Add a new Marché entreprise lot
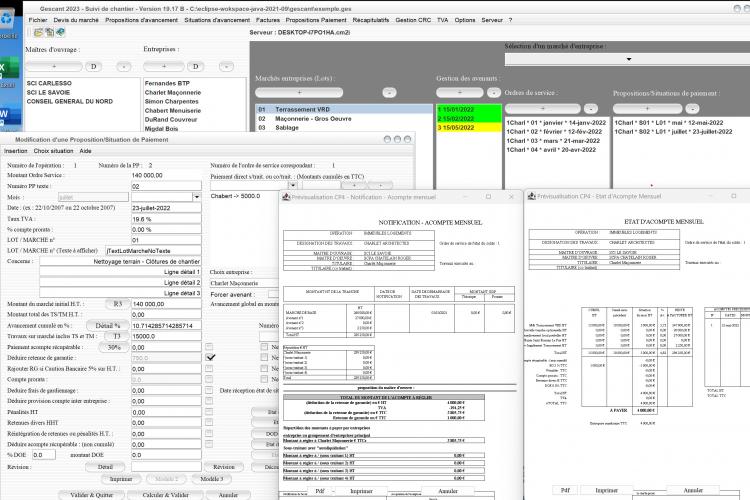The image size is (750, 500). pos(299,92)
